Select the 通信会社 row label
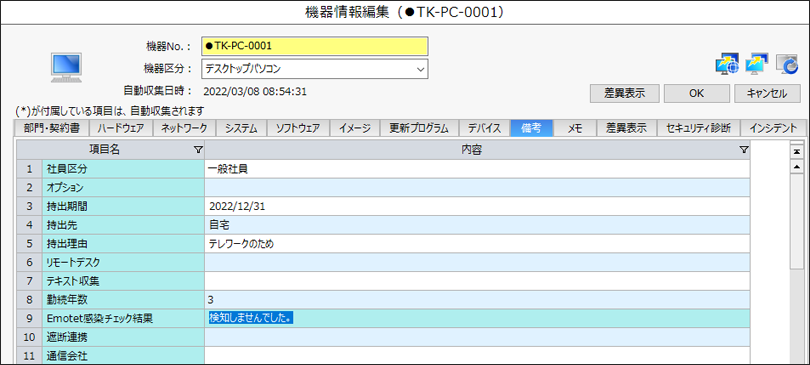810x365 pixels. click(x=123, y=355)
